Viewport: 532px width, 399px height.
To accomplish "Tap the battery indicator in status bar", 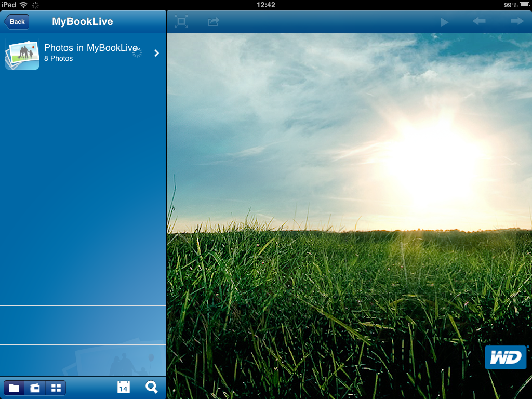I will (525, 5).
